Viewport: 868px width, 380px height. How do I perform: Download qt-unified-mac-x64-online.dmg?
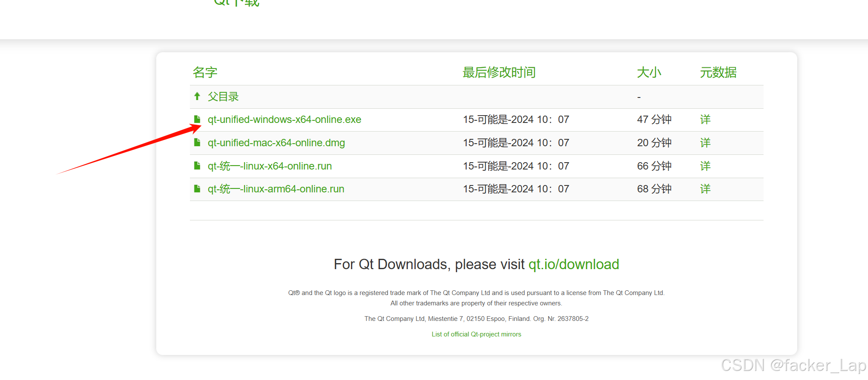(276, 143)
